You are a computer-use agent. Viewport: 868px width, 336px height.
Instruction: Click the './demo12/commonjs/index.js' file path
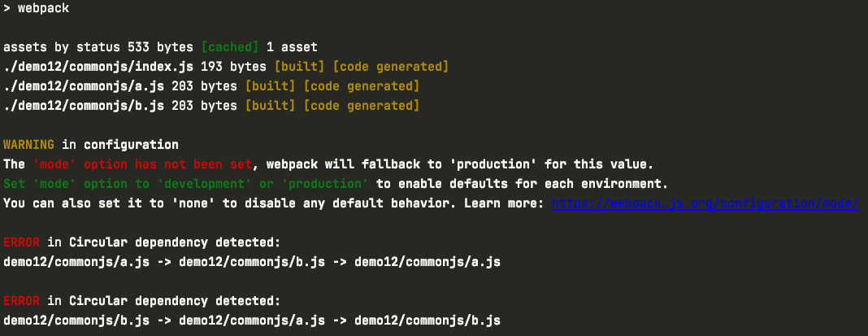click(x=98, y=67)
